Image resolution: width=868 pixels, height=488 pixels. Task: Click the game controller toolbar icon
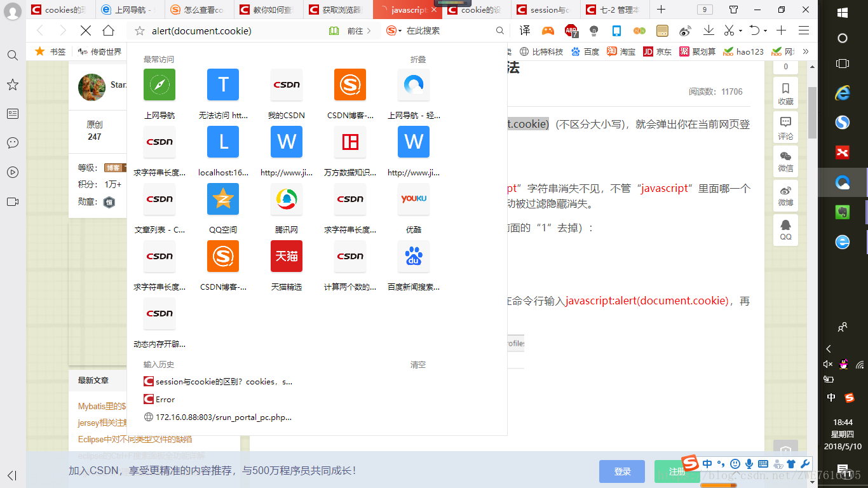click(547, 30)
